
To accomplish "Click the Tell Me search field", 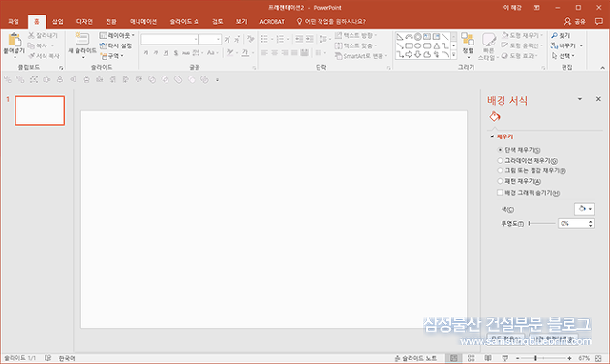I will point(331,21).
